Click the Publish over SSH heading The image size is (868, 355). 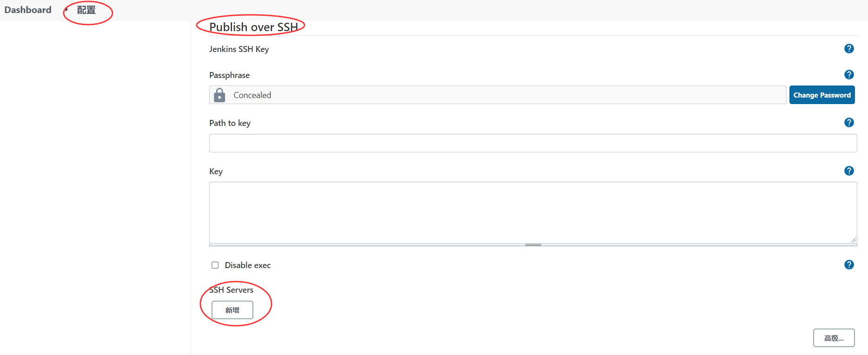253,27
